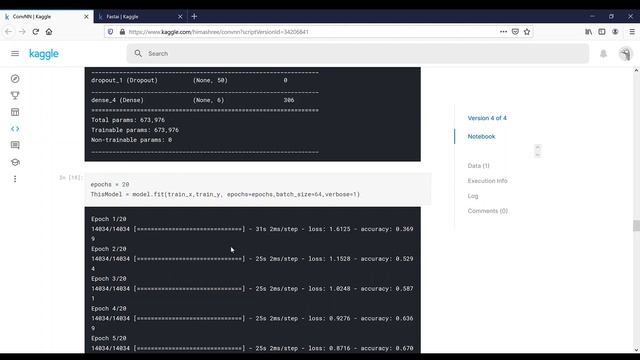This screenshot has height=360, width=640.
Task: Click the 'Epoch 2/20' output line
Action: click(109, 249)
